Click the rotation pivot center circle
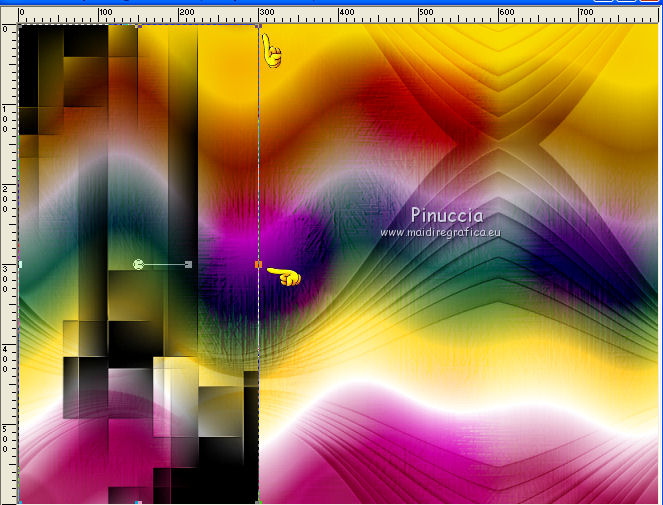Viewport: 663px width, 505px height. click(138, 264)
